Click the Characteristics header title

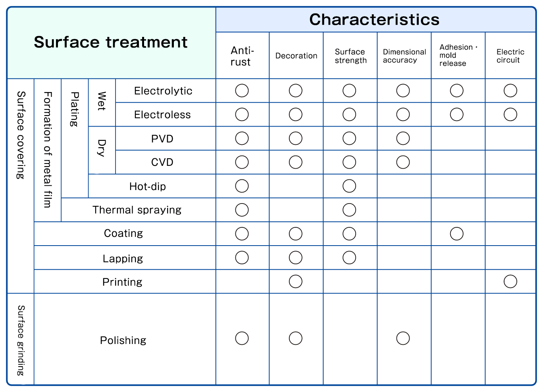click(x=374, y=19)
